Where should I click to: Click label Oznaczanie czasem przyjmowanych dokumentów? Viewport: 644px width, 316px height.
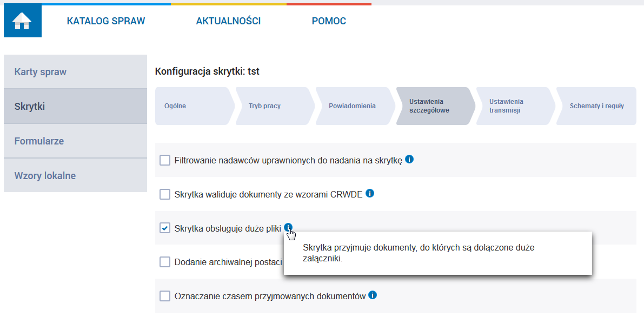pyautogui.click(x=270, y=296)
